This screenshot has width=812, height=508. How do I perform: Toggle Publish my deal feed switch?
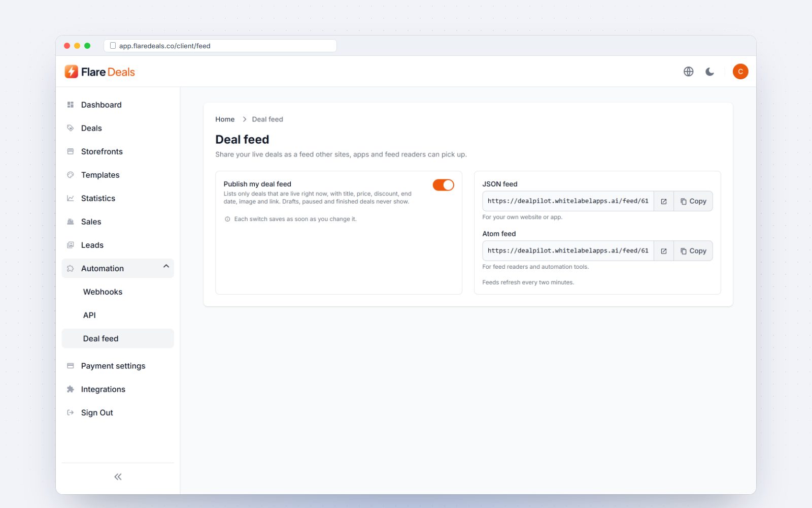pyautogui.click(x=443, y=185)
